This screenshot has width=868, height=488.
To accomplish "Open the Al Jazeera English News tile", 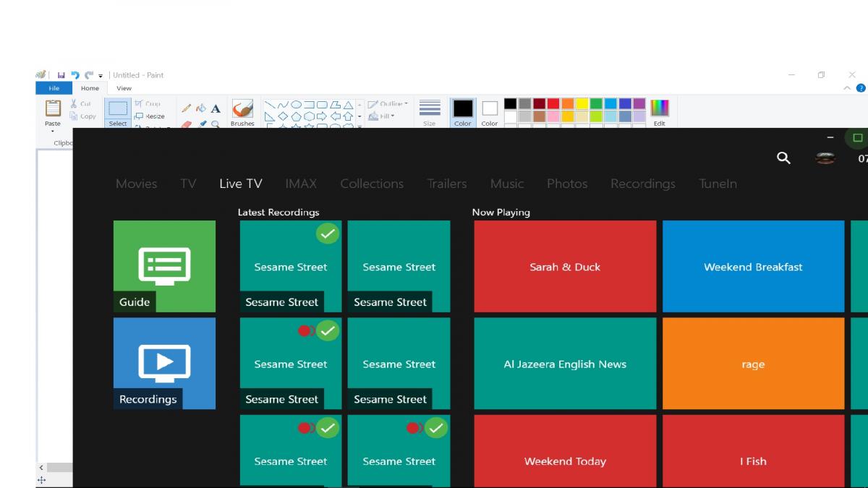I will [565, 363].
